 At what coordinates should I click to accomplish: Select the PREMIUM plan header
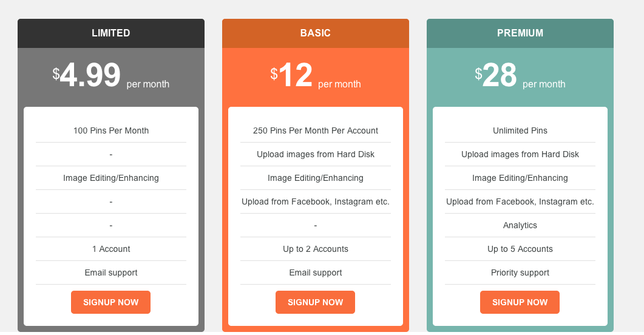tap(520, 33)
